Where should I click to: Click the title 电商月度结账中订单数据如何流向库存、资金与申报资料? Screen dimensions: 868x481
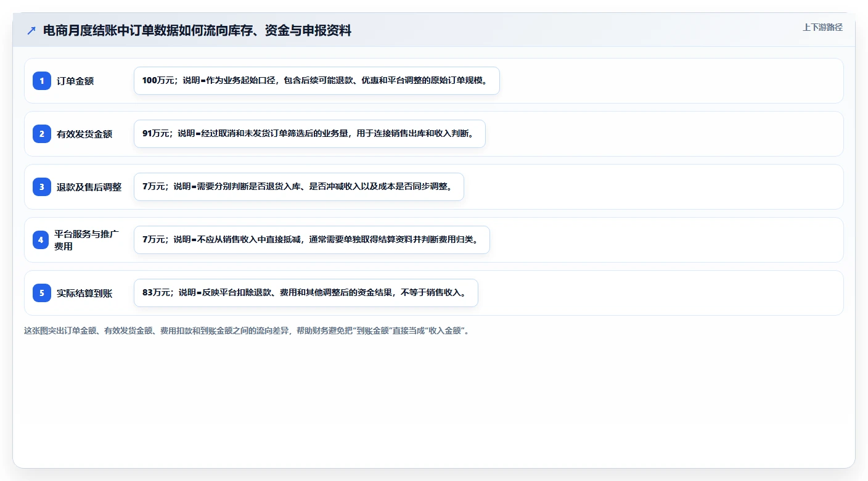tap(197, 31)
